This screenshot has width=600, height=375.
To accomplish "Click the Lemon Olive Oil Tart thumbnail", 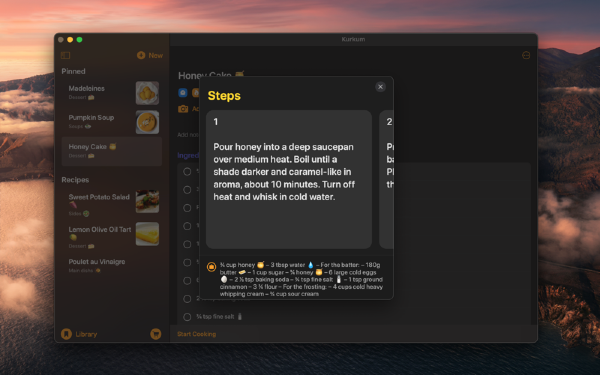I will point(147,234).
